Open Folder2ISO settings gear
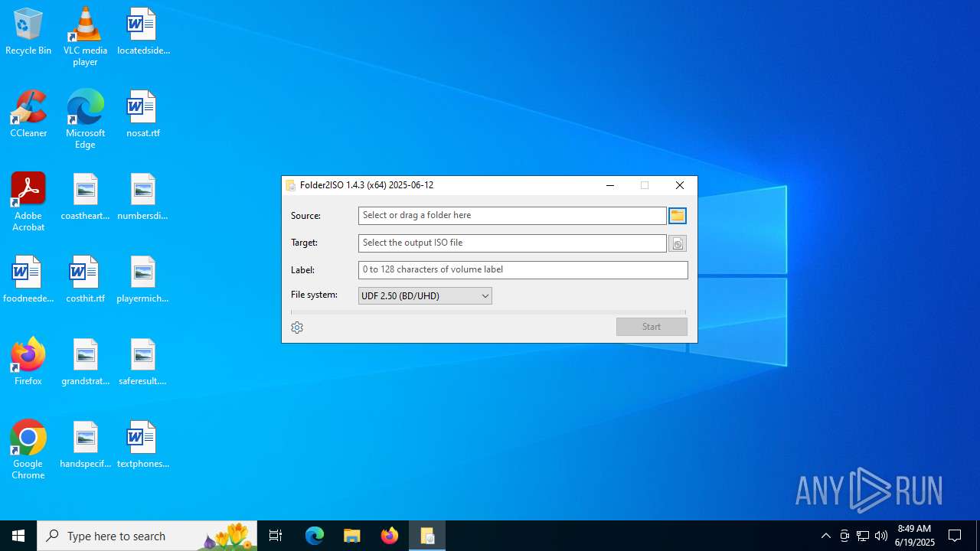Viewport: 980px width, 551px height. [297, 328]
